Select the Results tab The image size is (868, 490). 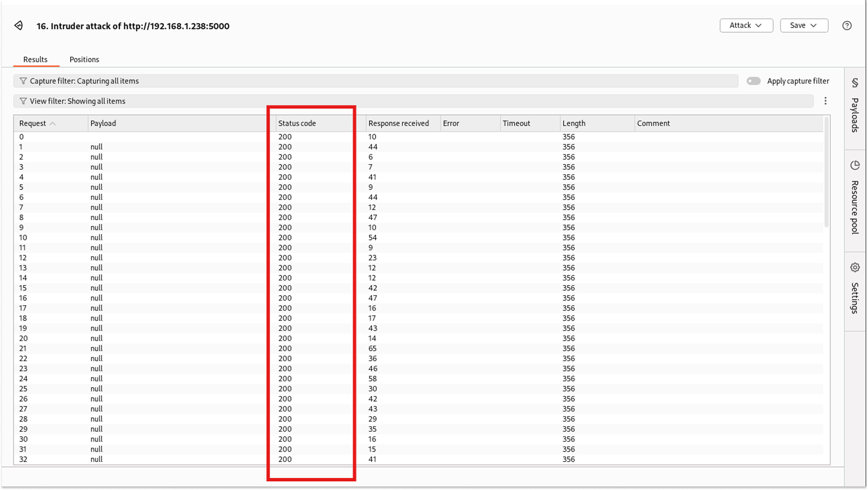coord(35,59)
